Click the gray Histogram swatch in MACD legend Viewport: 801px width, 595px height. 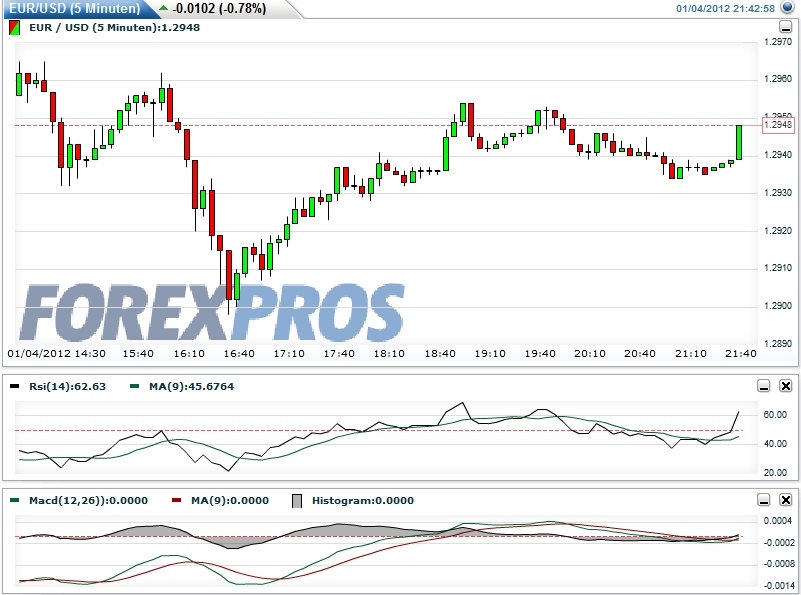click(x=298, y=502)
